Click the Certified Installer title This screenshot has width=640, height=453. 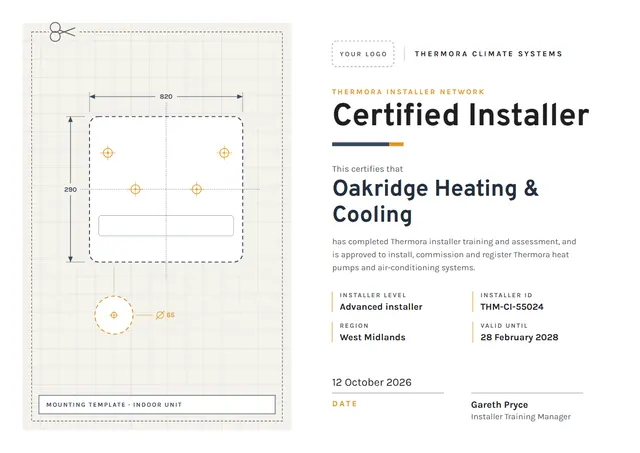click(461, 115)
